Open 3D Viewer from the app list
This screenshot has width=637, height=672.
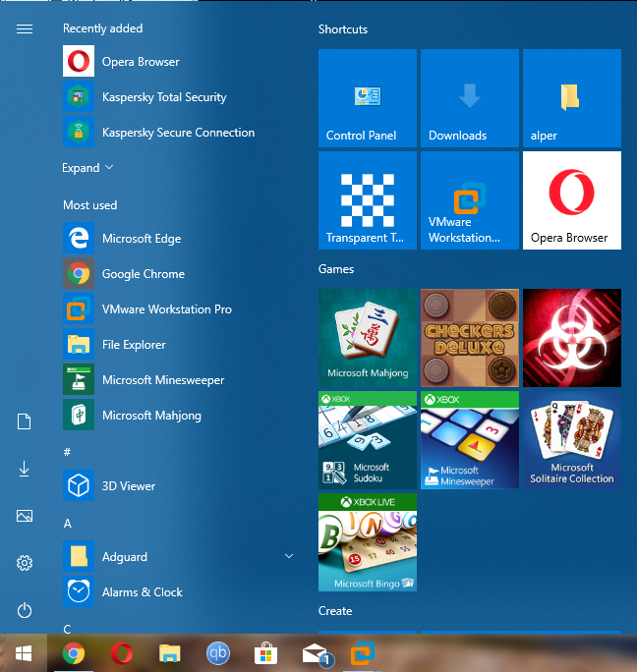128,486
